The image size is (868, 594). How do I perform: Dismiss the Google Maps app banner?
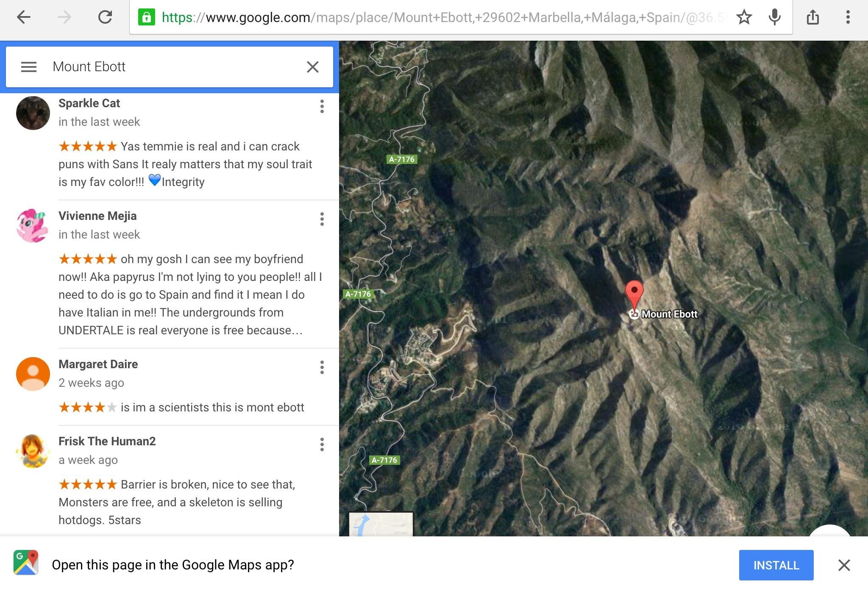[x=844, y=565]
